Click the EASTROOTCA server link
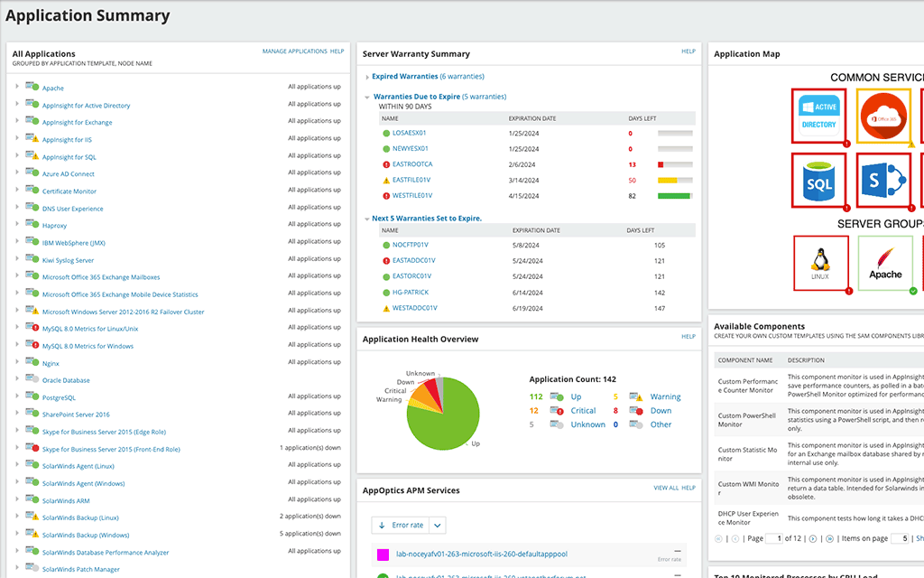Image resolution: width=924 pixels, height=578 pixels. pos(412,164)
